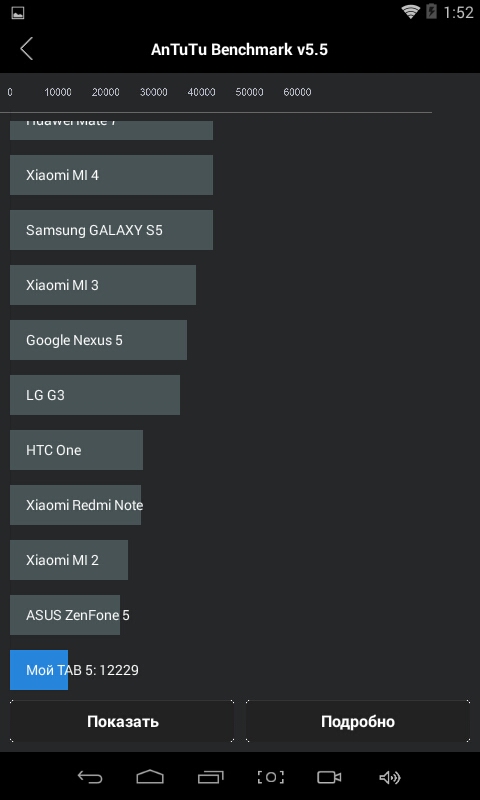Select the Xiaomi MI 4 score bar

111,175
